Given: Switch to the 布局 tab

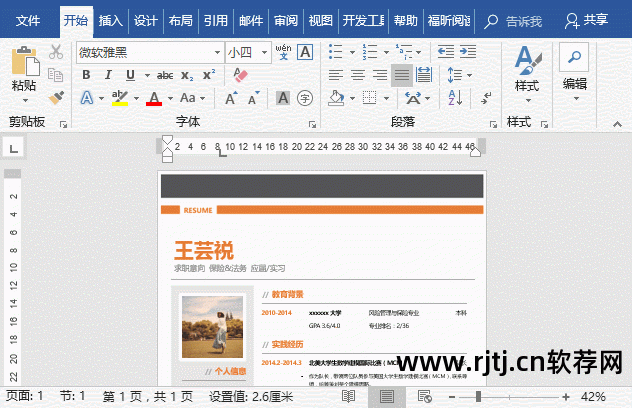Looking at the screenshot, I should tap(181, 20).
